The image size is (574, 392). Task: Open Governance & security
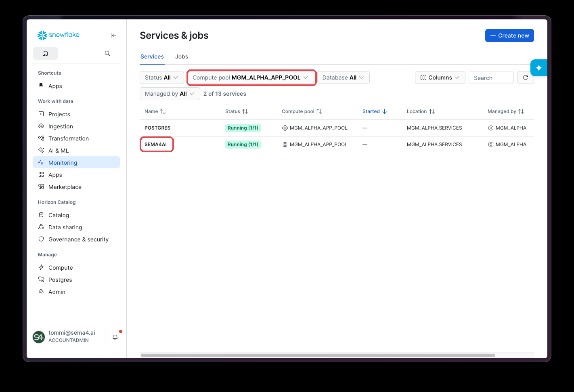click(76, 239)
